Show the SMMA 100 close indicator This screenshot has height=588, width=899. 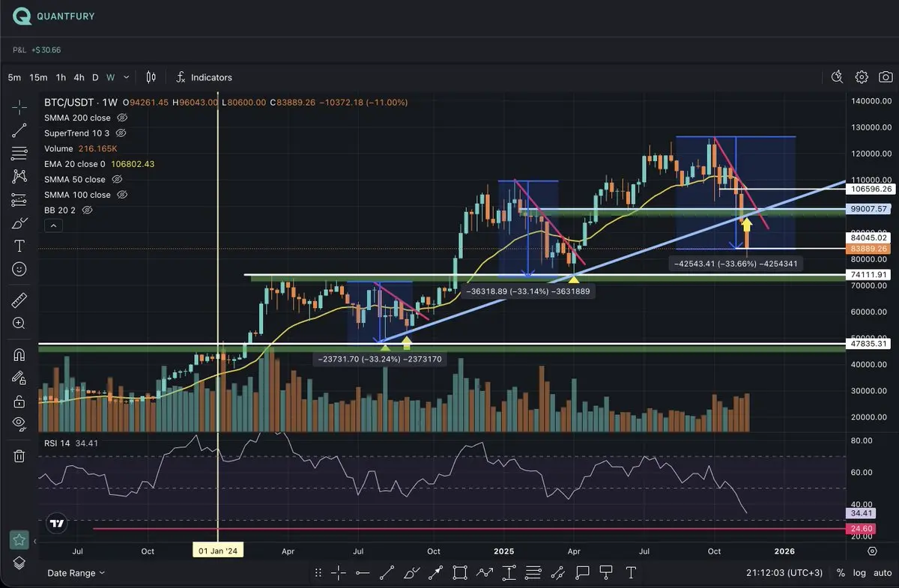123,195
